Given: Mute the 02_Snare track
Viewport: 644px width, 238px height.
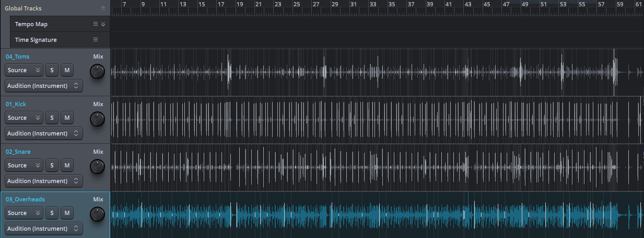Looking at the screenshot, I should point(67,165).
